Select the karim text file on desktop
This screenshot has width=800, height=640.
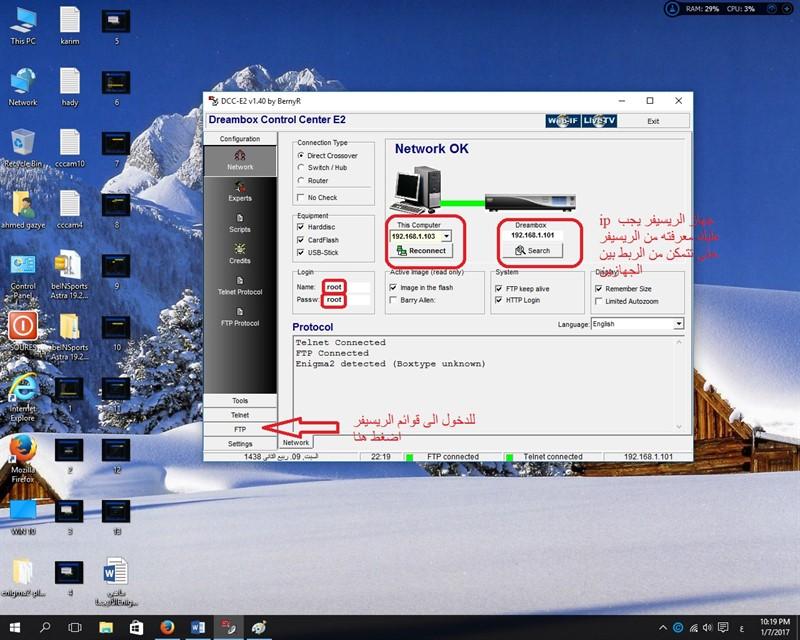70,27
